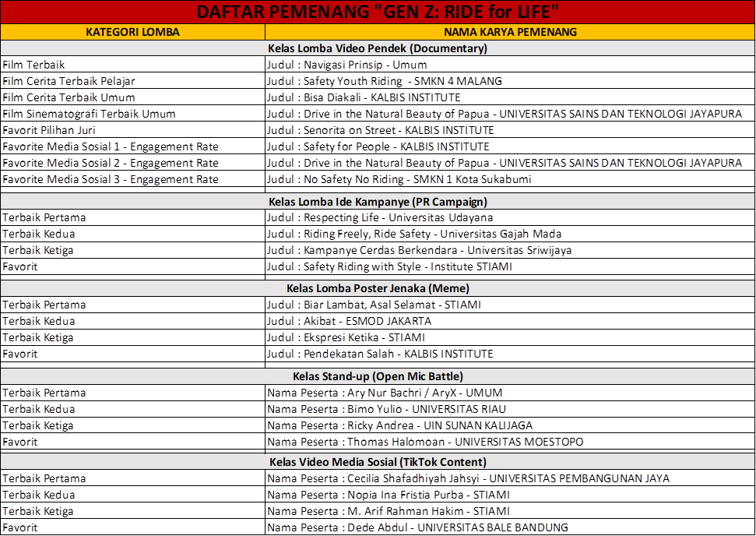This screenshot has height=536, width=756.
Task: Select Terbaik Pertama in the TikTok section
Action: point(132,478)
